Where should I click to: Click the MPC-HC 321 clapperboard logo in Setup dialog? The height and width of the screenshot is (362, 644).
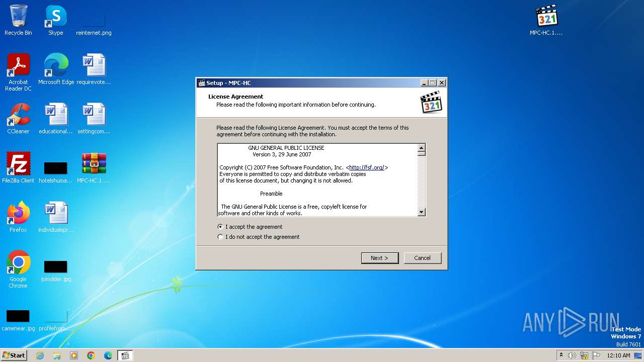tap(431, 102)
